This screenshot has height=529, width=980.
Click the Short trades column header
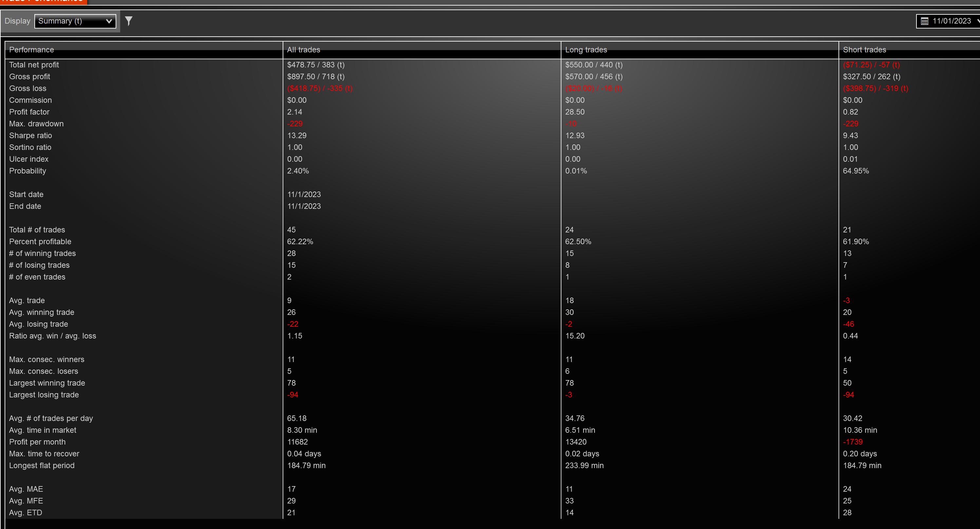(x=909, y=50)
